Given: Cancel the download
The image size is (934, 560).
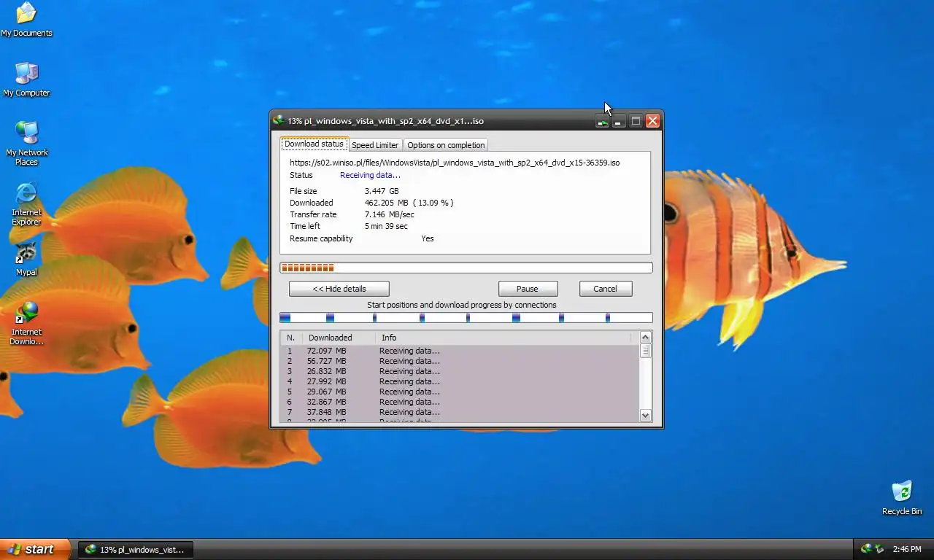Looking at the screenshot, I should (605, 289).
